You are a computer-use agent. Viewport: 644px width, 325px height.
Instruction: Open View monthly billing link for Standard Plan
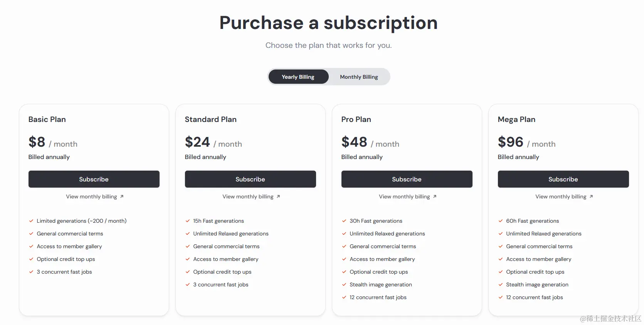click(x=248, y=196)
